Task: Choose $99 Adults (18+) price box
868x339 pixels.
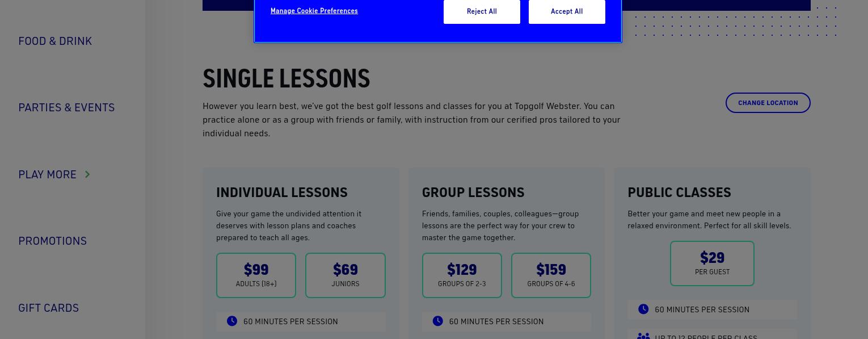Action: click(x=256, y=275)
